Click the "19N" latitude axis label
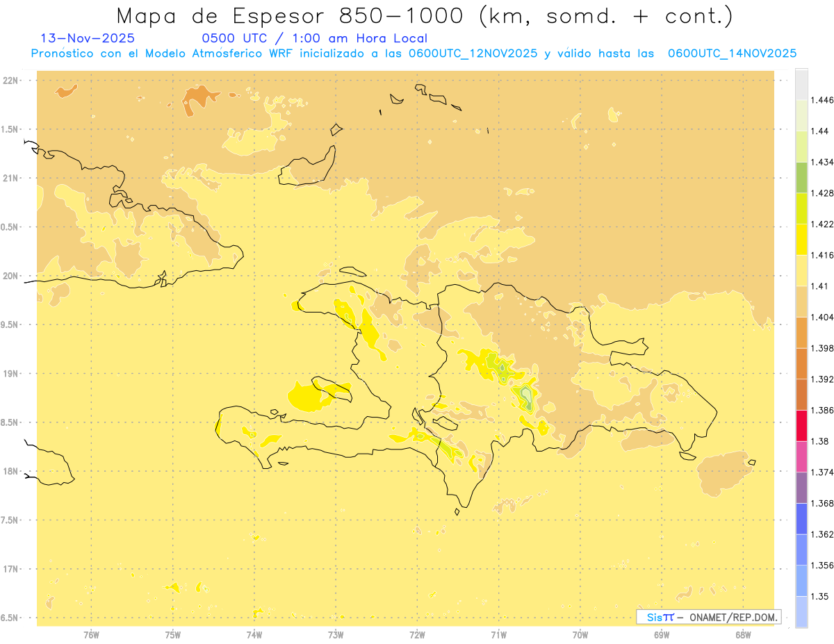 click(11, 374)
